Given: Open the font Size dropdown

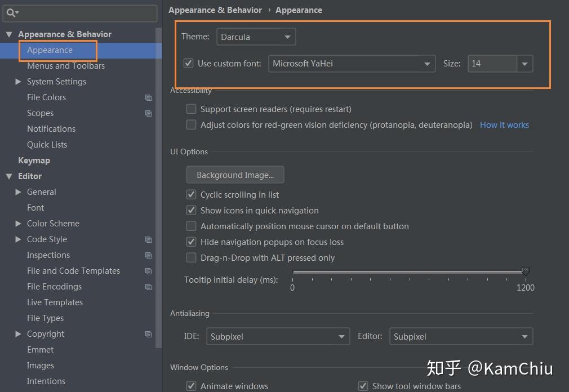Looking at the screenshot, I should [x=524, y=64].
